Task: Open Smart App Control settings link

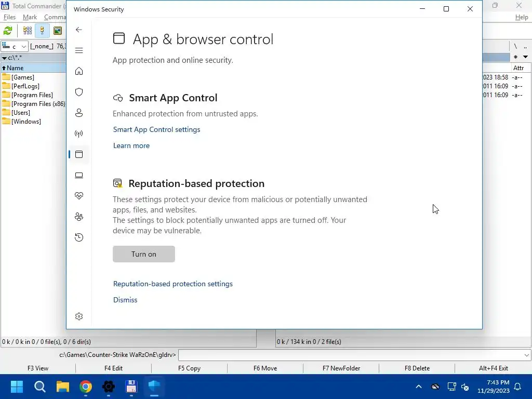Action: click(x=156, y=129)
